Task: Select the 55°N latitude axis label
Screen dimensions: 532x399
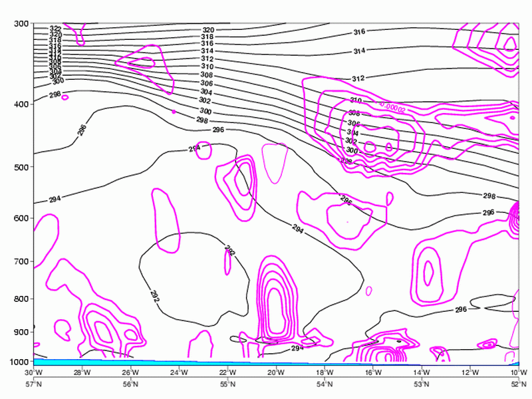Action: tap(227, 385)
